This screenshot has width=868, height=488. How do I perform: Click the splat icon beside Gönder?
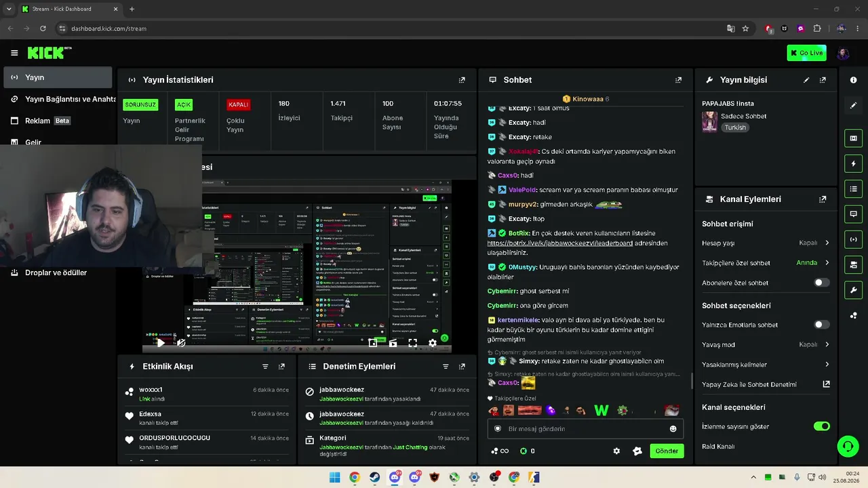637,451
